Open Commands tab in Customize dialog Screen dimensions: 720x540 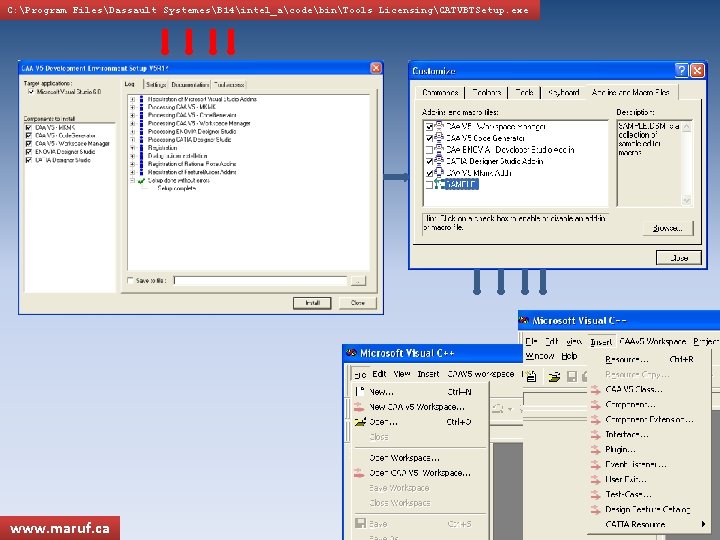tap(440, 92)
